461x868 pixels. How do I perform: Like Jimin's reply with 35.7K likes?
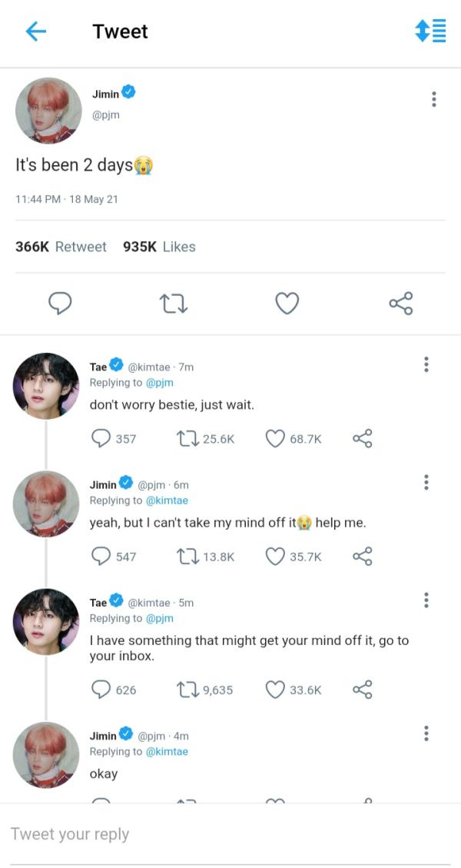coord(275,556)
